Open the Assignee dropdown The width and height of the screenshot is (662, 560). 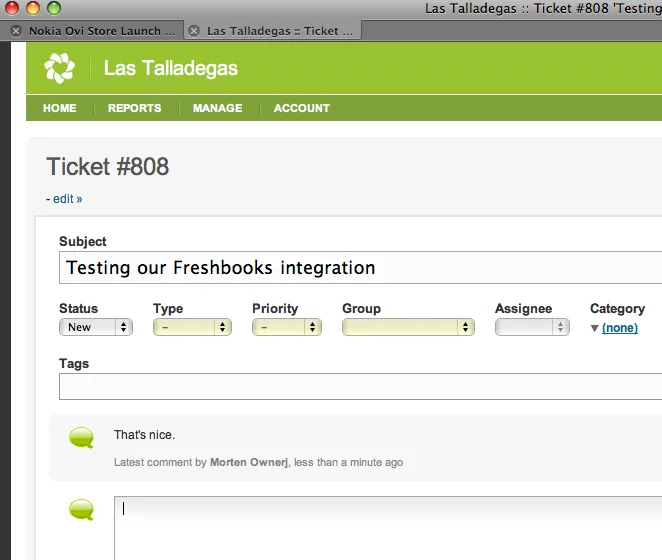(x=532, y=327)
